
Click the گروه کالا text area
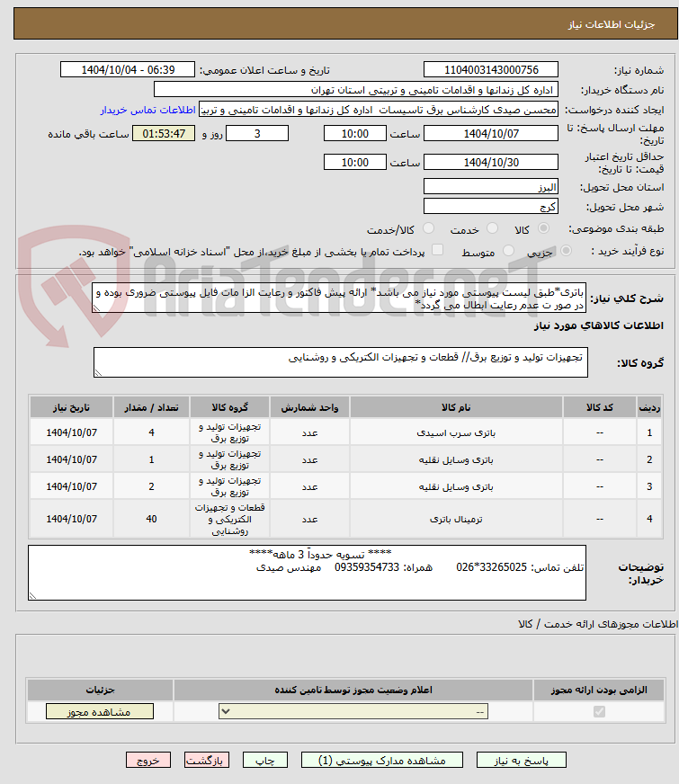coord(341,362)
